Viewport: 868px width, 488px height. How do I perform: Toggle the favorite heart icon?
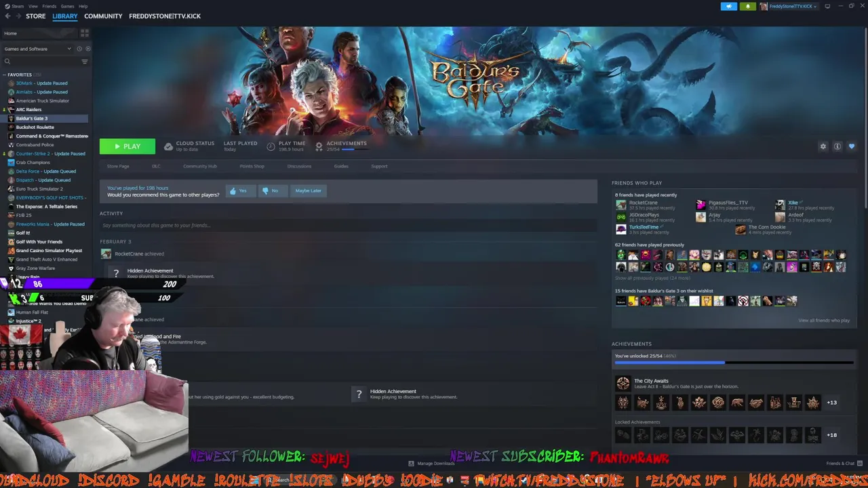(x=852, y=146)
